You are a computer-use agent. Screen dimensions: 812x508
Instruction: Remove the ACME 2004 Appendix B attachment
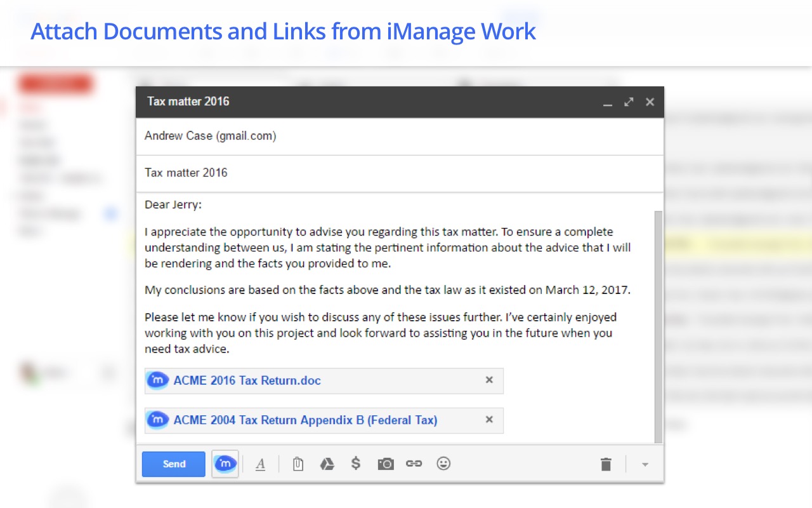(489, 420)
